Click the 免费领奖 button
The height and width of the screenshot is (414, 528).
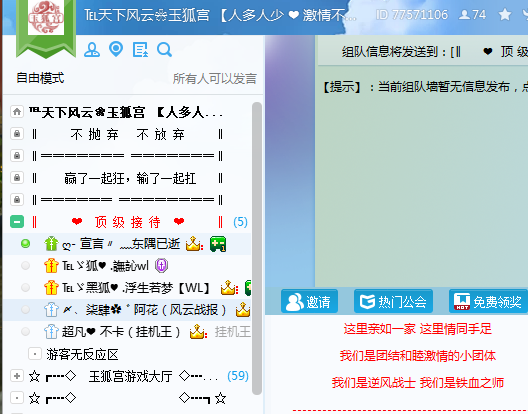[x=488, y=301]
